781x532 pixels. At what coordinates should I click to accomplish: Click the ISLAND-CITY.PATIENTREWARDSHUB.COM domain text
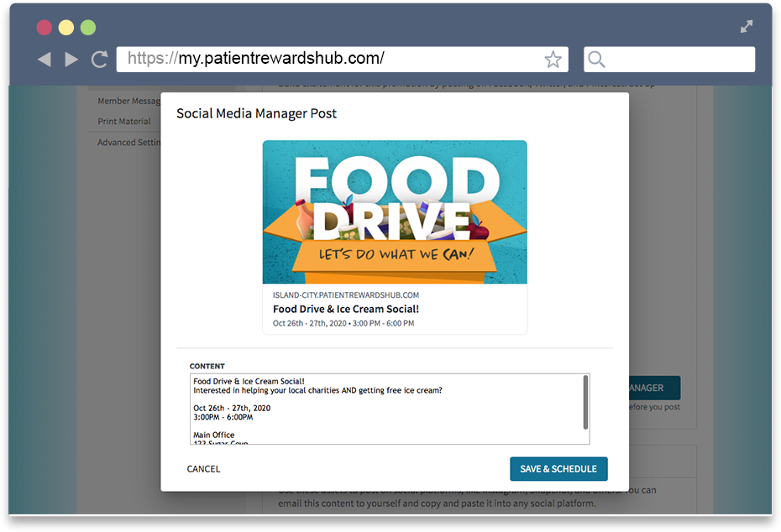[x=346, y=295]
